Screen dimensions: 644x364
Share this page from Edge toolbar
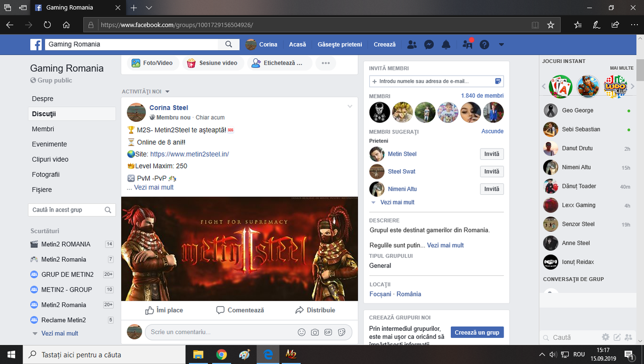click(615, 25)
